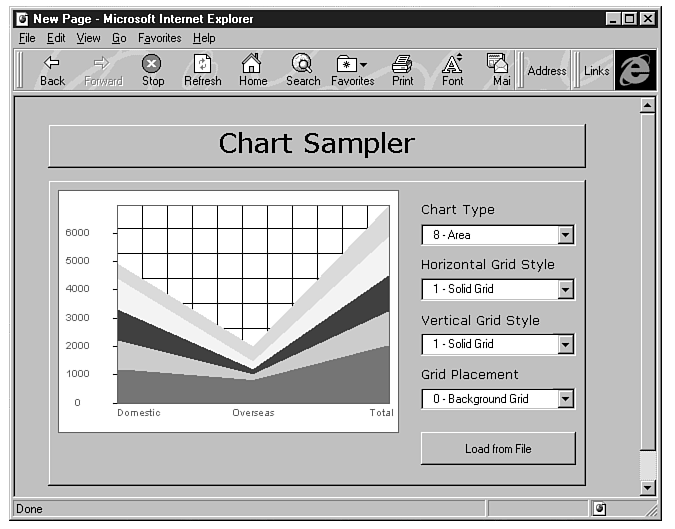Click the Links toolbar label

point(596,71)
